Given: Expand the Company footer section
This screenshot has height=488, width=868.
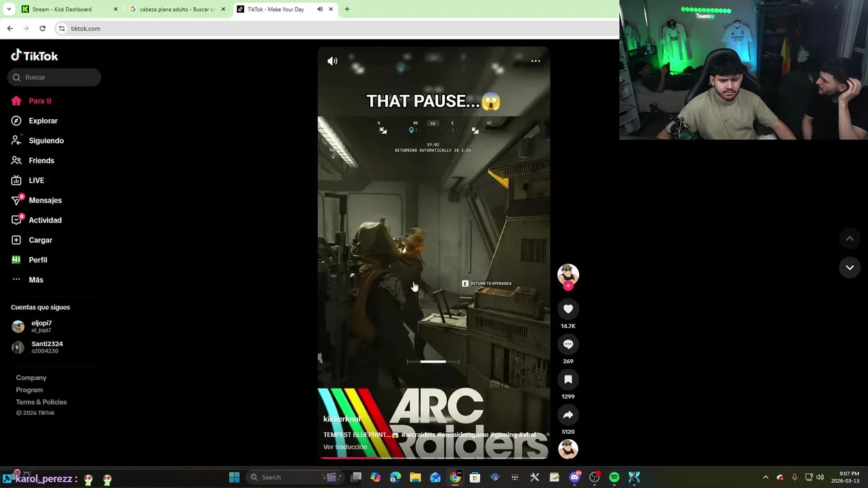Looking at the screenshot, I should (31, 378).
